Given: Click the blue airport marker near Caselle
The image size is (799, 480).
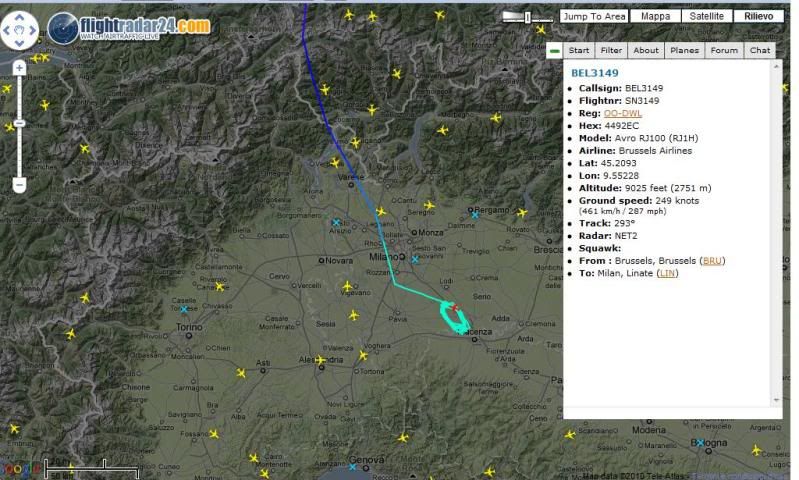Looking at the screenshot, I should [184, 309].
